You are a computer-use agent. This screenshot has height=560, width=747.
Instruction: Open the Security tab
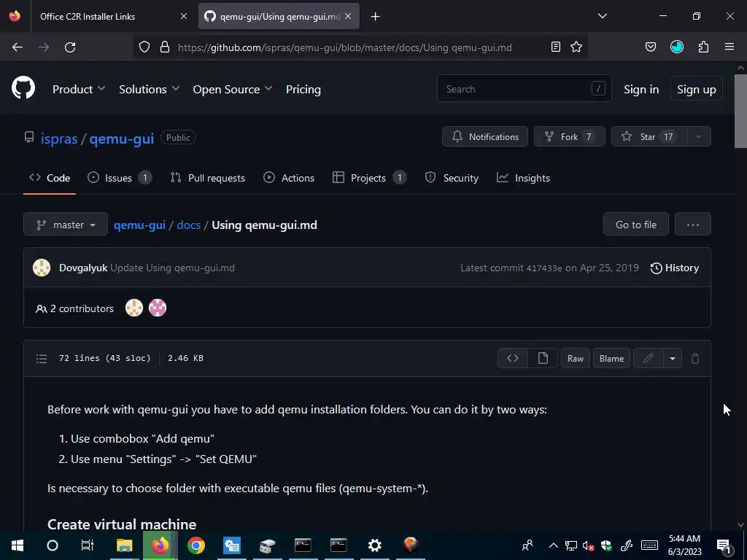point(452,178)
